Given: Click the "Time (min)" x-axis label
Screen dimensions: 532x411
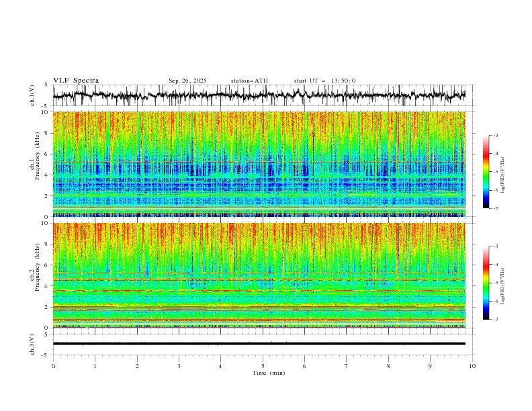Looking at the screenshot, I should click(x=269, y=373).
